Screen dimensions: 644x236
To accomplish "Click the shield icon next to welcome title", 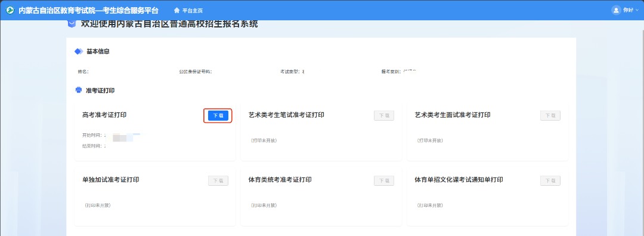I will (x=72, y=23).
